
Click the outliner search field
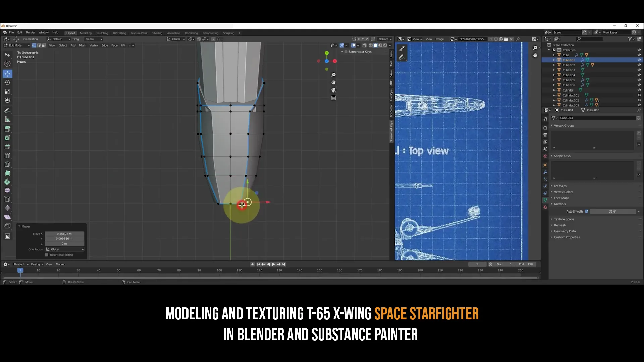590,39
